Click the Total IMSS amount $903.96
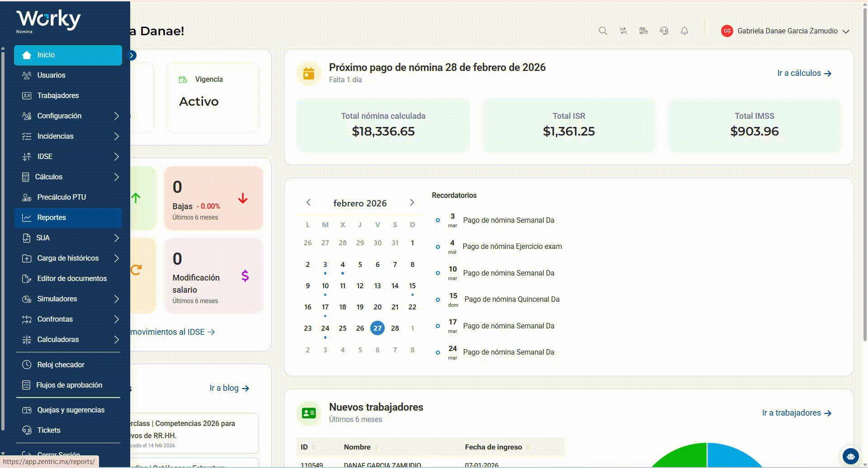The width and height of the screenshot is (868, 468). (x=755, y=131)
